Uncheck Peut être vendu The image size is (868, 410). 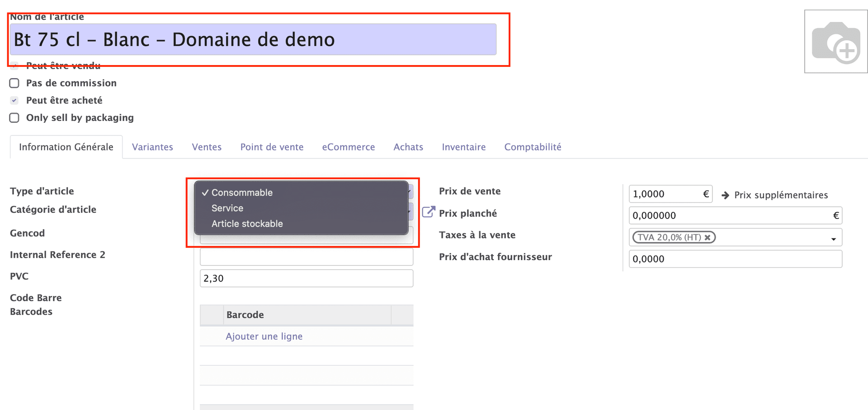14,65
